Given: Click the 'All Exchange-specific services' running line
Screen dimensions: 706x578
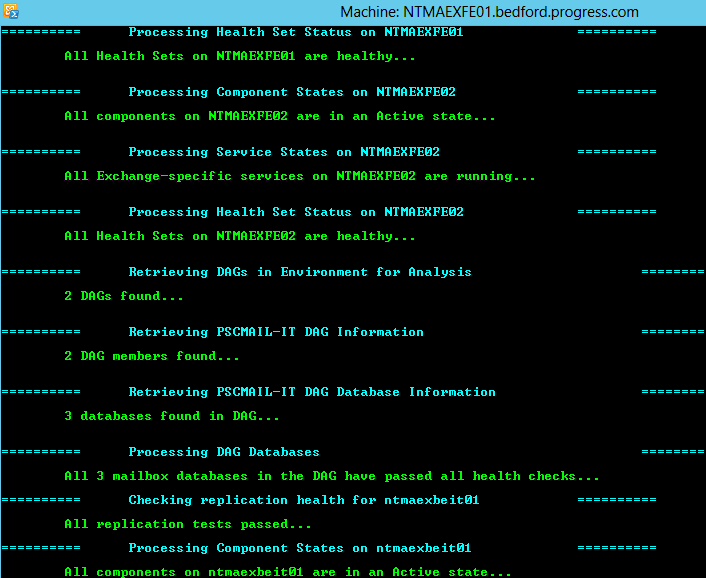Looking at the screenshot, I should [299, 176].
